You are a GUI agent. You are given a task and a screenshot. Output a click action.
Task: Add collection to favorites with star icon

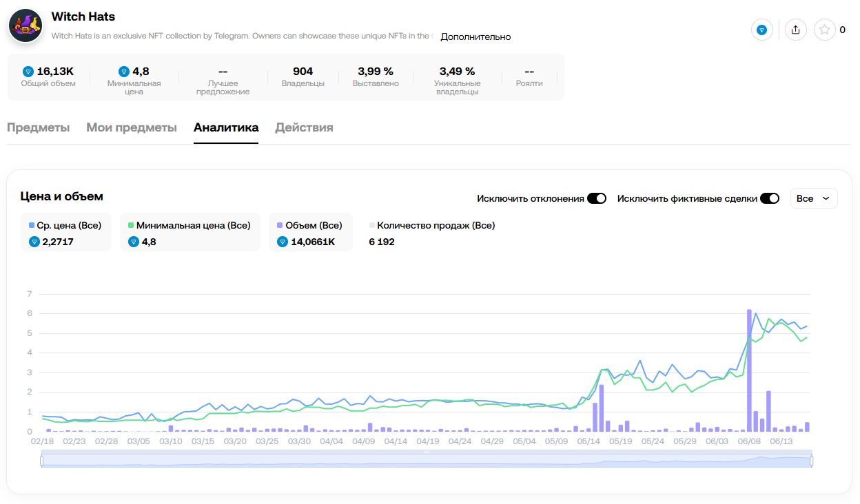pos(824,30)
